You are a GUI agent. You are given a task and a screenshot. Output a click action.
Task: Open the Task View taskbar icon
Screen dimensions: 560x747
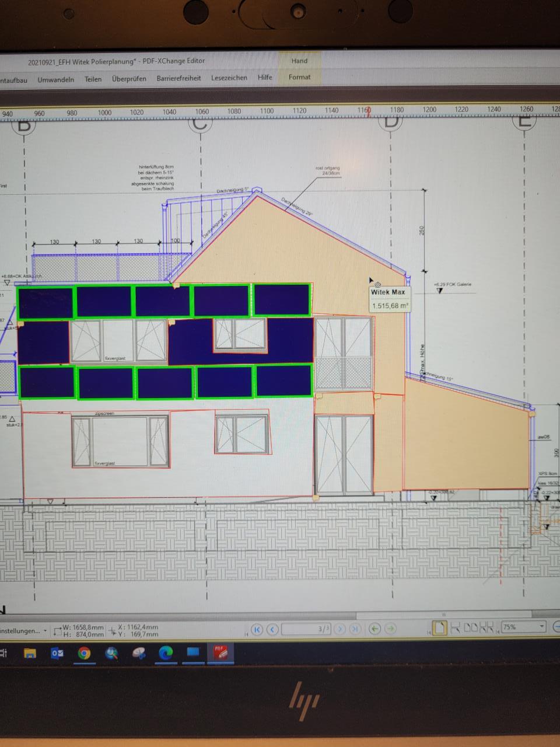pos(3,653)
